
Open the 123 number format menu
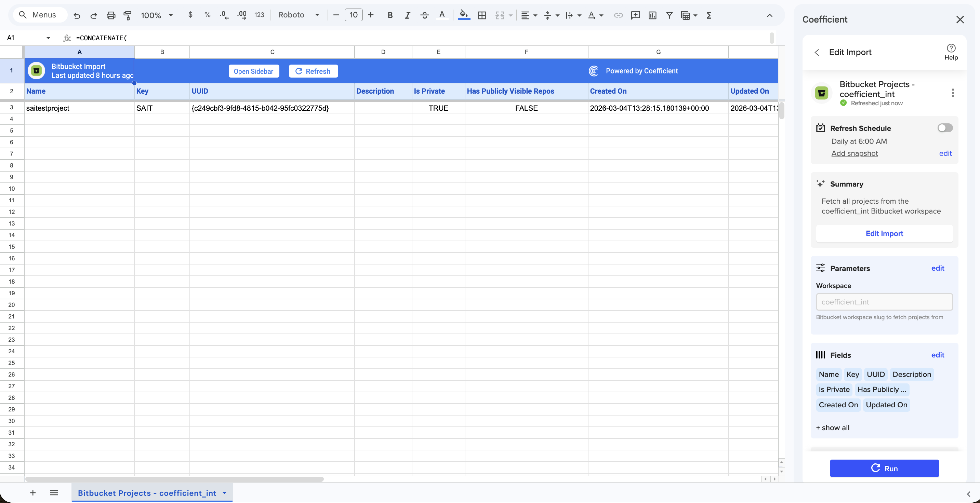pyautogui.click(x=259, y=15)
